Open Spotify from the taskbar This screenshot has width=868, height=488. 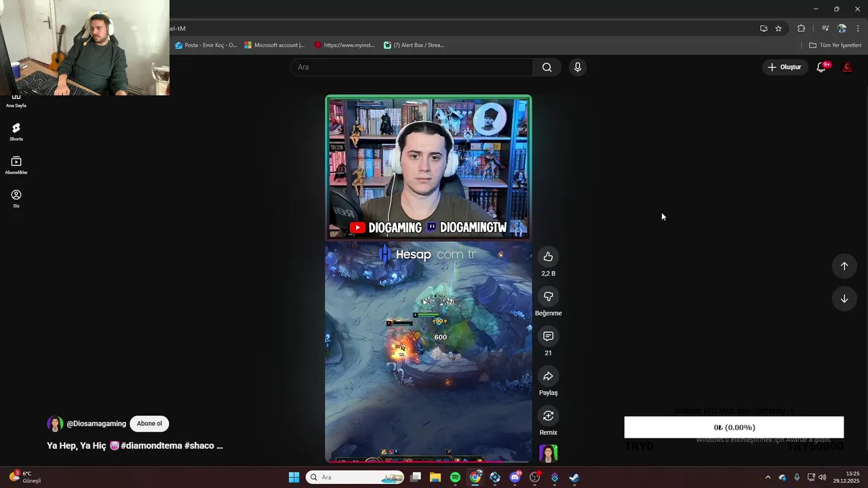click(x=455, y=477)
